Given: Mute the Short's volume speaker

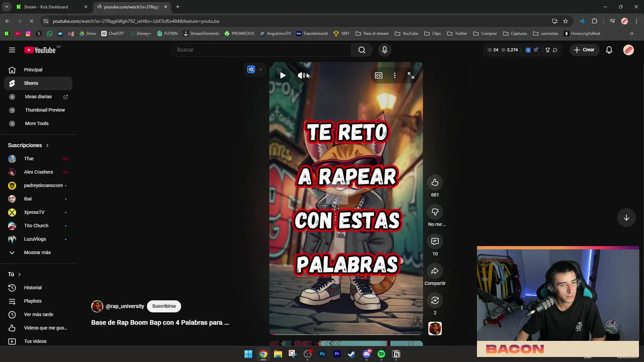Looking at the screenshot, I should 301,75.
